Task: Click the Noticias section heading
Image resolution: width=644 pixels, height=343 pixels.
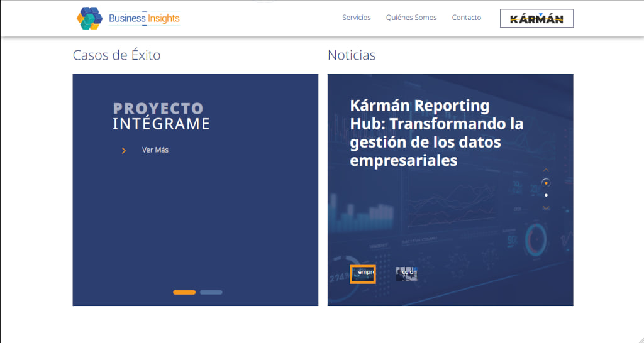Action: click(352, 55)
